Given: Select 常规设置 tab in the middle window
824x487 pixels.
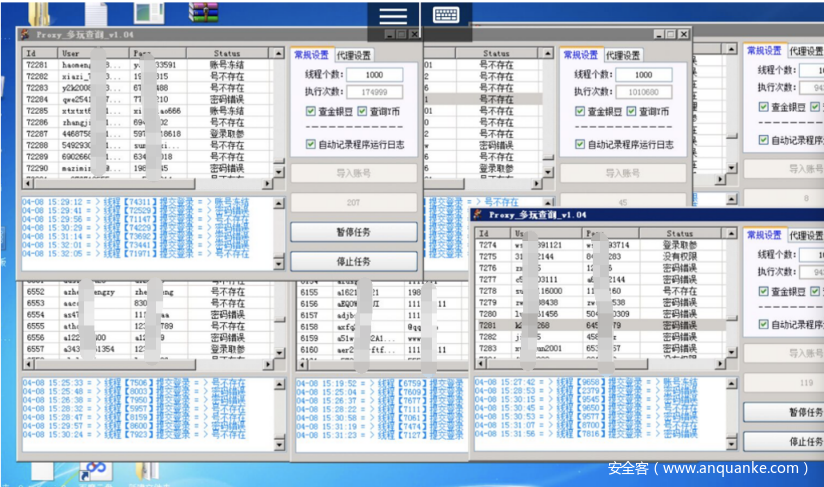Looking at the screenshot, I should (580, 55).
